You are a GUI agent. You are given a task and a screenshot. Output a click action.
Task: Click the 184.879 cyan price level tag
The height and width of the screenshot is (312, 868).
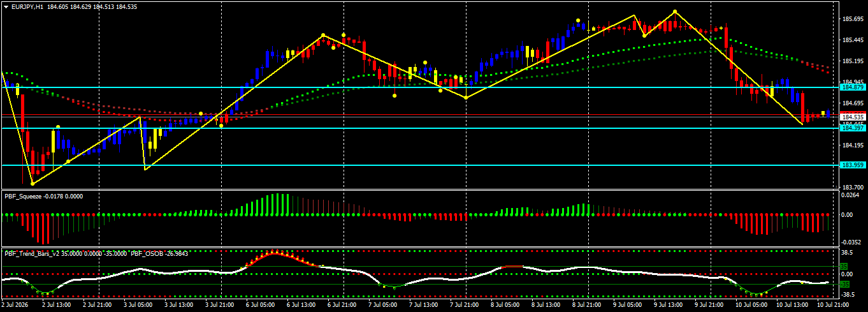[x=853, y=87]
